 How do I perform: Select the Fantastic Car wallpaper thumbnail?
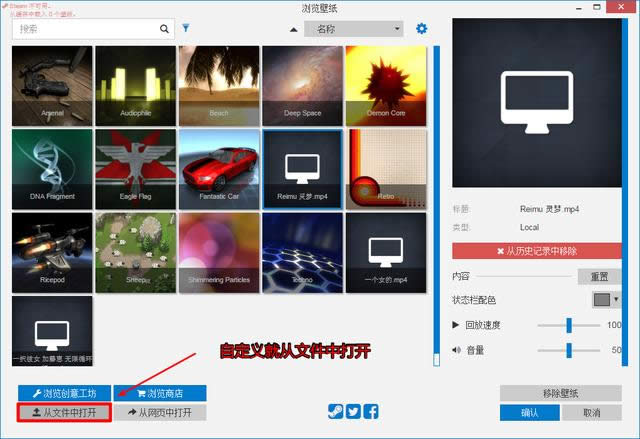[217, 168]
